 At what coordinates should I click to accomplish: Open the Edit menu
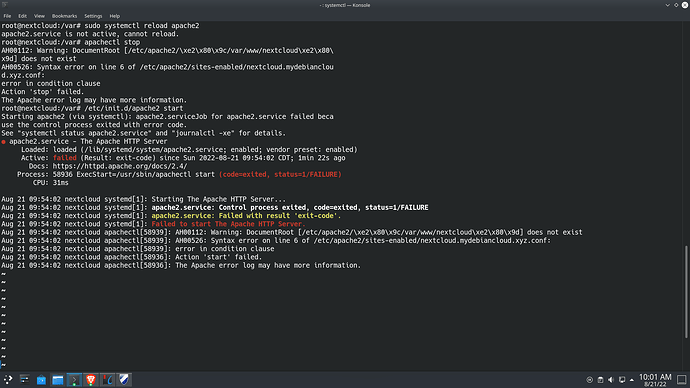point(22,16)
